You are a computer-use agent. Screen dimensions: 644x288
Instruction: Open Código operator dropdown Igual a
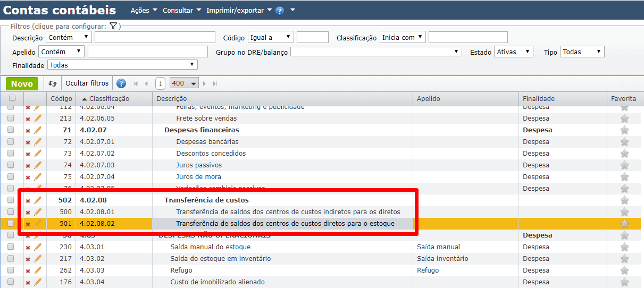(271, 37)
